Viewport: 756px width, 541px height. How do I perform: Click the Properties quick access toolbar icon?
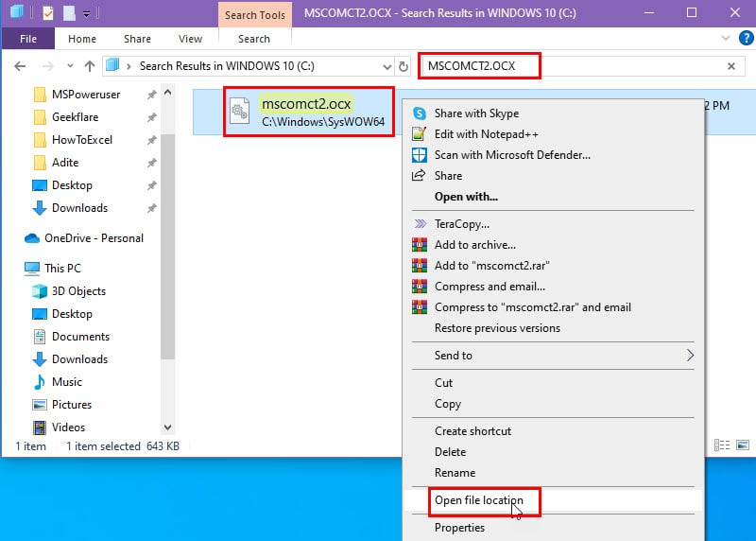click(48, 13)
